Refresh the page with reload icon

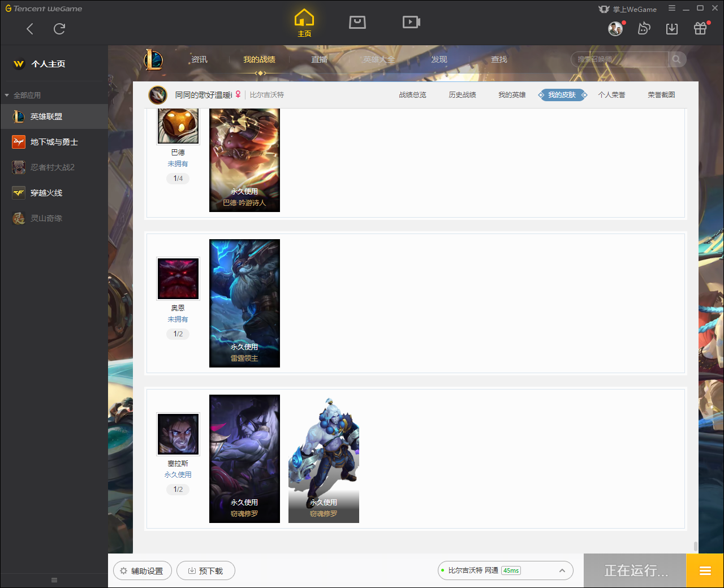(x=59, y=29)
